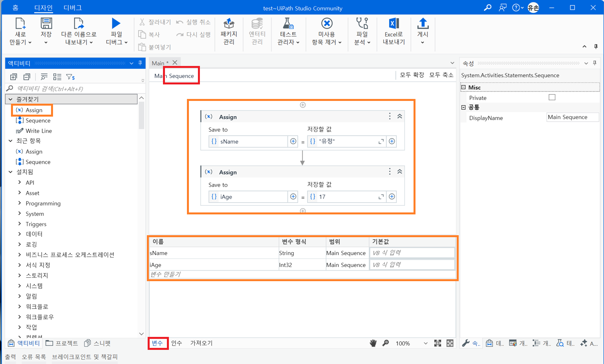This screenshot has height=364, width=604.
Task: Click the 저장 save icon
Action: click(x=46, y=24)
